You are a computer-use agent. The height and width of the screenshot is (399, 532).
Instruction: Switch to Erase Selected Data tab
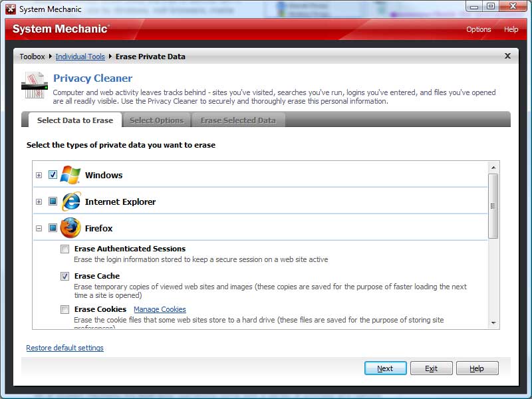pyautogui.click(x=238, y=120)
